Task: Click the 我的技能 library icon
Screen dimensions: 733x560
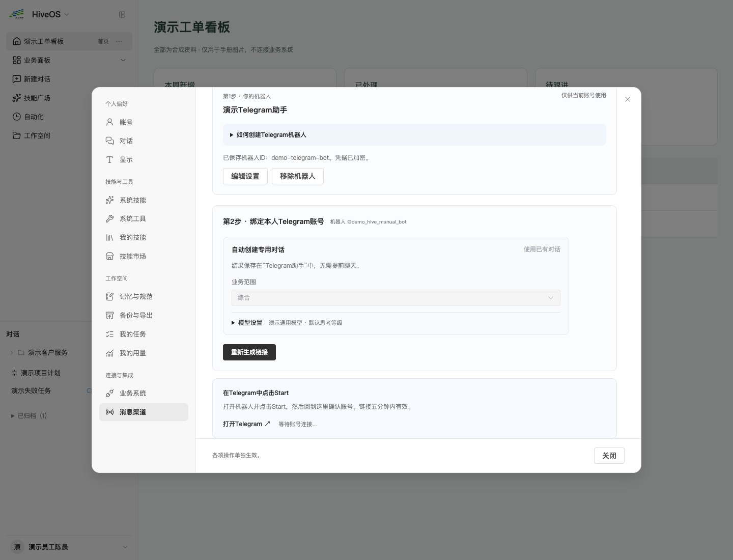Action: [x=109, y=237]
